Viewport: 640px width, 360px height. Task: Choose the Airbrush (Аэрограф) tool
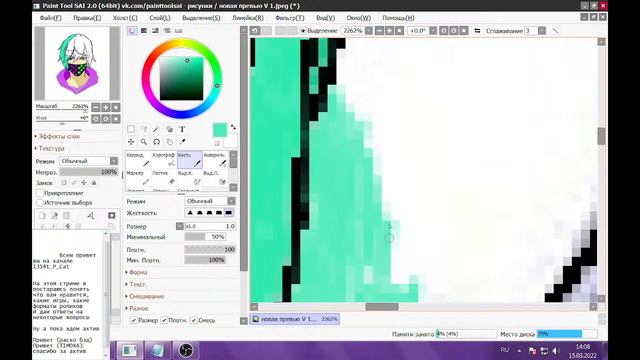pos(164,160)
